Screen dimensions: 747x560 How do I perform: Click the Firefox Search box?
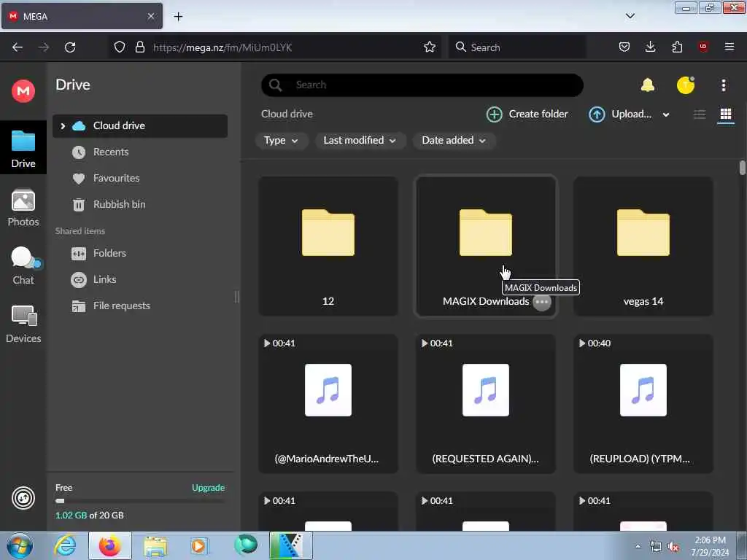tap(517, 47)
